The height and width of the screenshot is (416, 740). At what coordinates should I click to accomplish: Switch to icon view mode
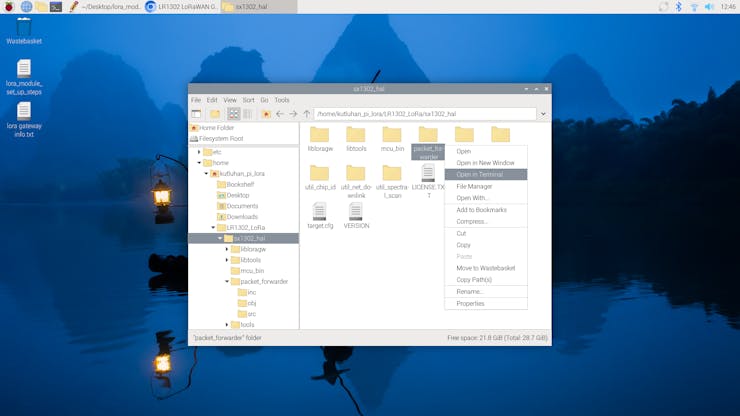pos(233,114)
